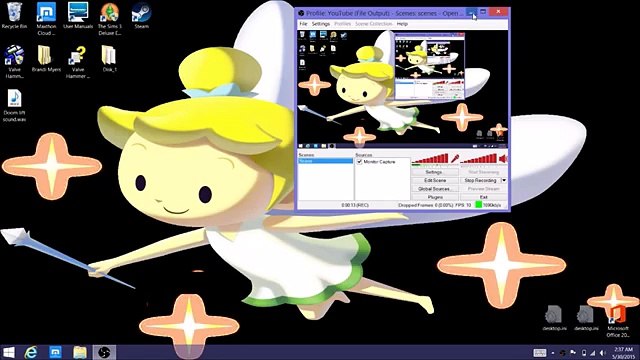Select the left desktop.ini file icon
The height and width of the screenshot is (360, 640).
[x=554, y=318]
